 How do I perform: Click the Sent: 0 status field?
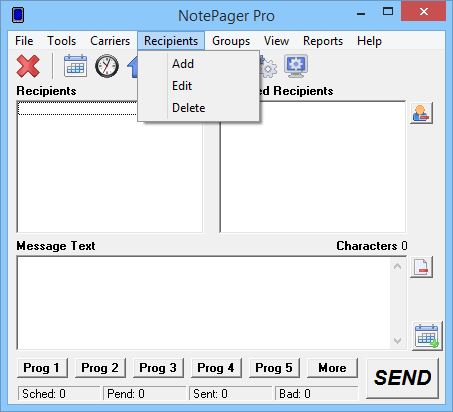[x=230, y=394]
